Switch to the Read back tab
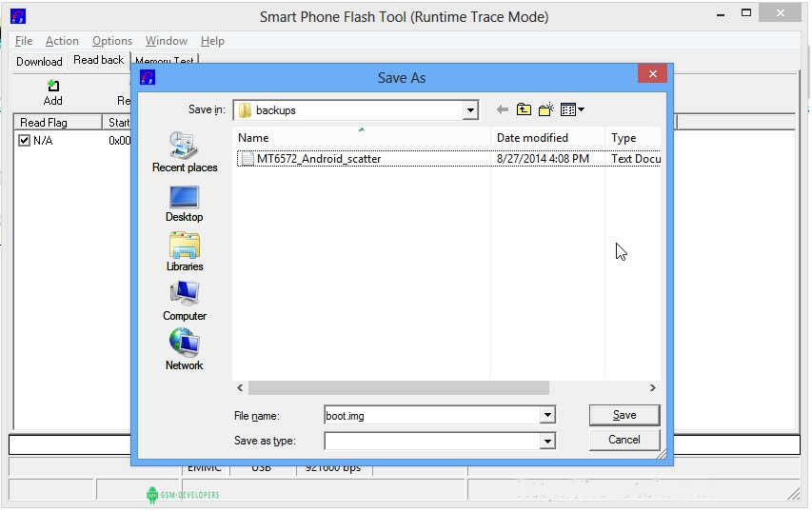 tap(98, 60)
